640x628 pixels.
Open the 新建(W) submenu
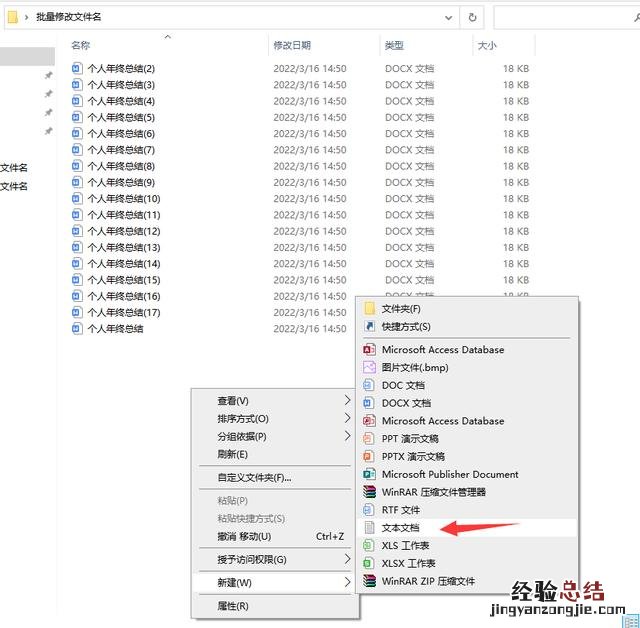point(275,583)
